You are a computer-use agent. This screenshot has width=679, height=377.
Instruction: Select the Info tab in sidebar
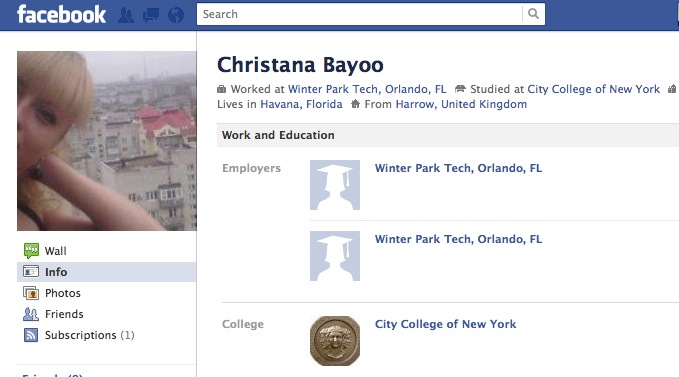click(x=107, y=272)
